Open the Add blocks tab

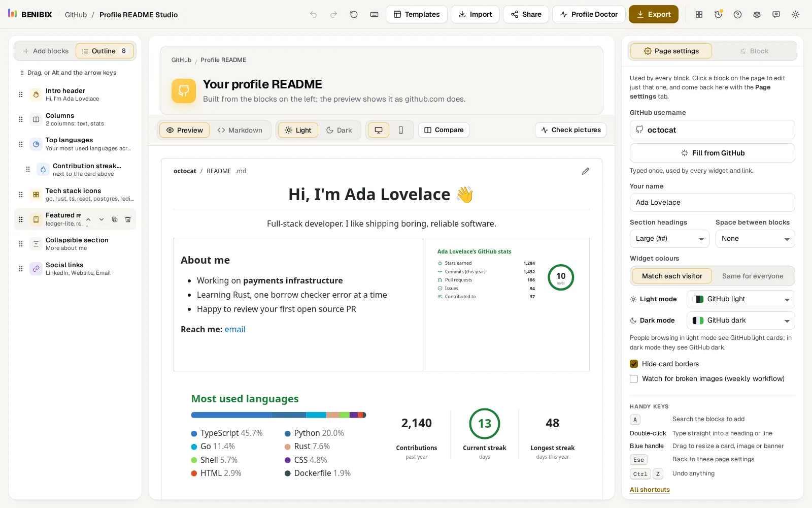[46, 51]
